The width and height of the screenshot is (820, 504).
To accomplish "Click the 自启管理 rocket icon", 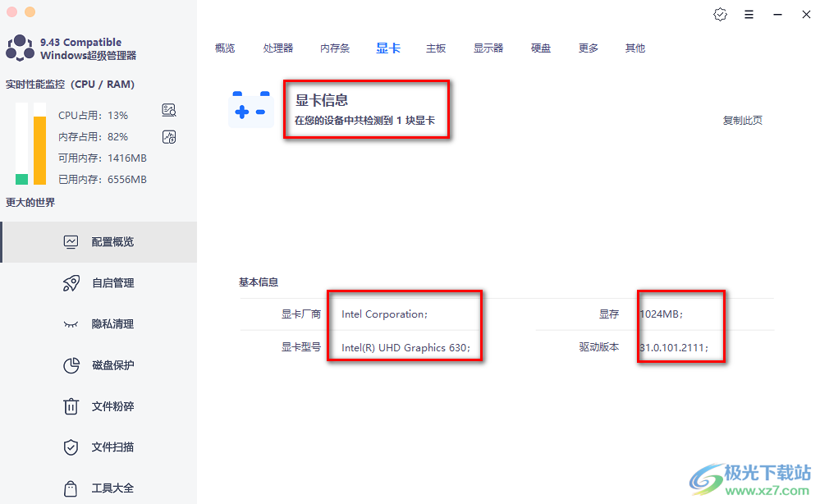I will click(71, 283).
